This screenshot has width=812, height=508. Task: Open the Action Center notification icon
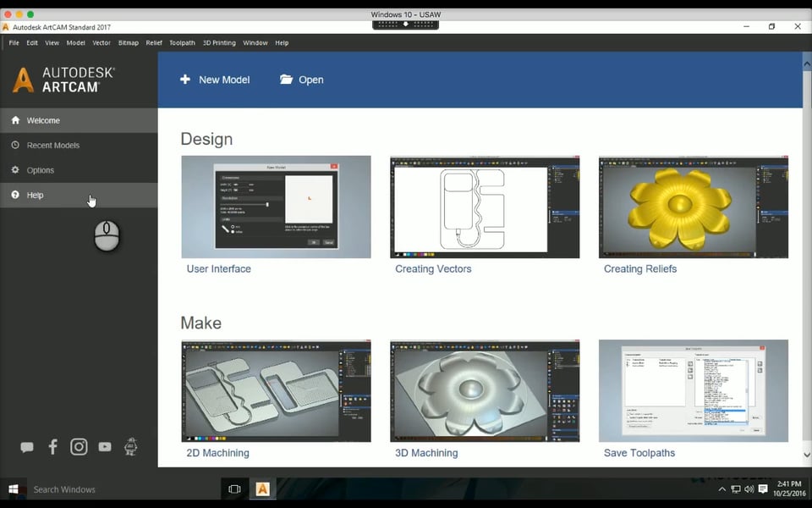(x=763, y=489)
